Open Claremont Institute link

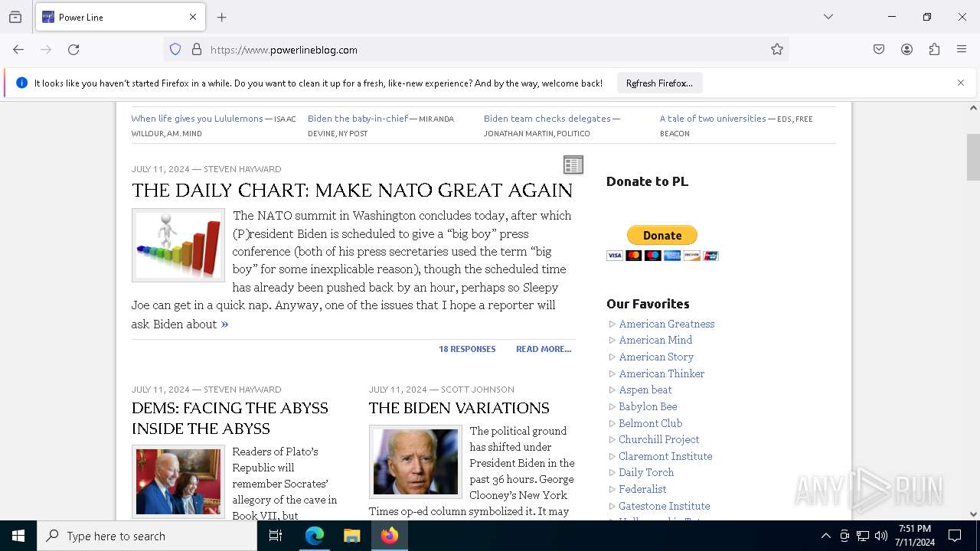tap(665, 456)
